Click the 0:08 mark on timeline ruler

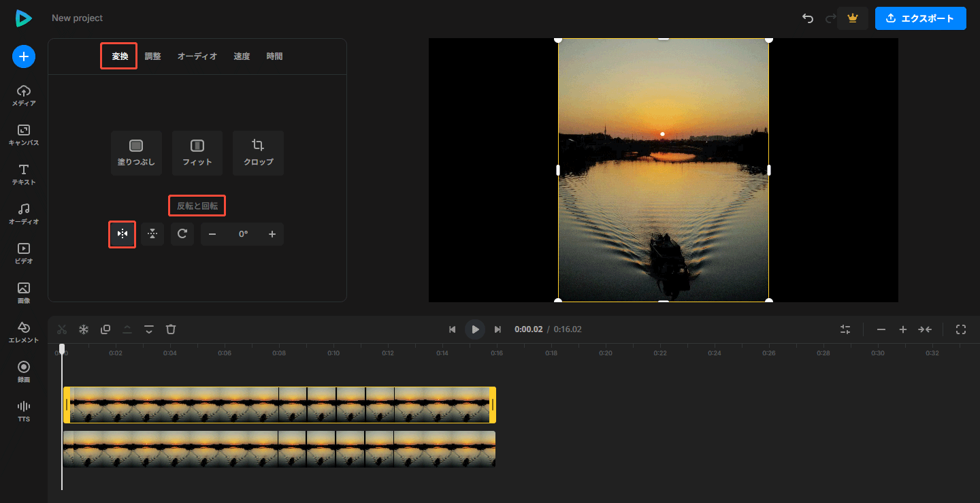279,353
